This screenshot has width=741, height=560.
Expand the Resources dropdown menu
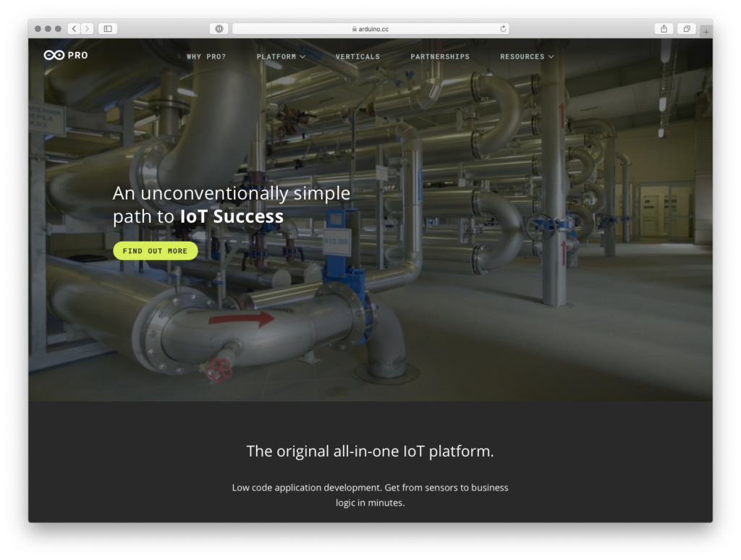[x=527, y=56]
